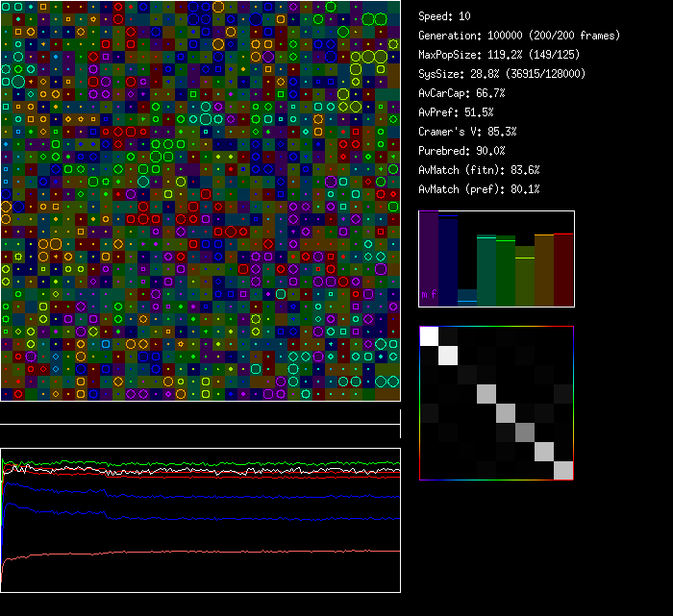Click the purple "m" label in bar chart
This screenshot has width=673, height=616.
tap(424, 293)
